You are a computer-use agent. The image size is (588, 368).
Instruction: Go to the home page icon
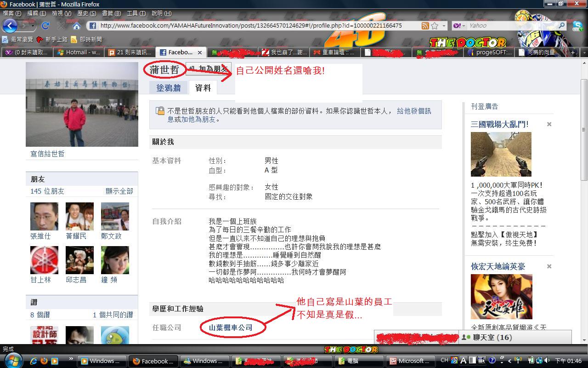(77, 26)
